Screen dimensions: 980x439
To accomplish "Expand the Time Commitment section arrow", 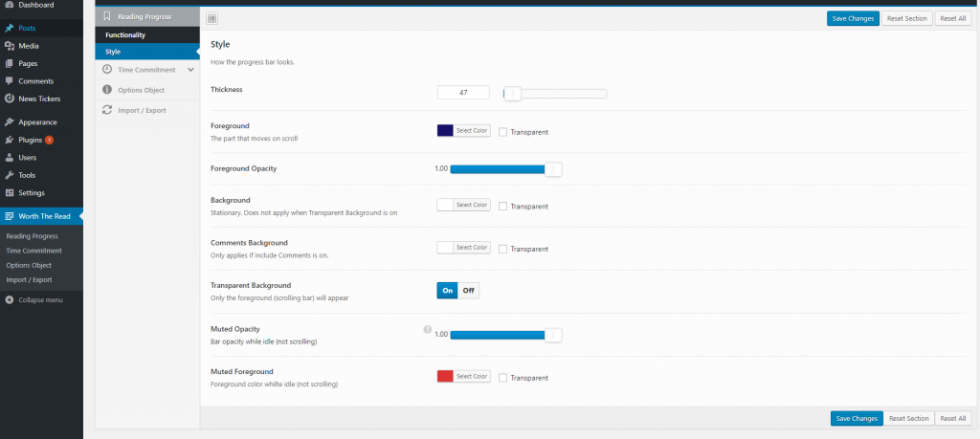I will (x=190, y=70).
